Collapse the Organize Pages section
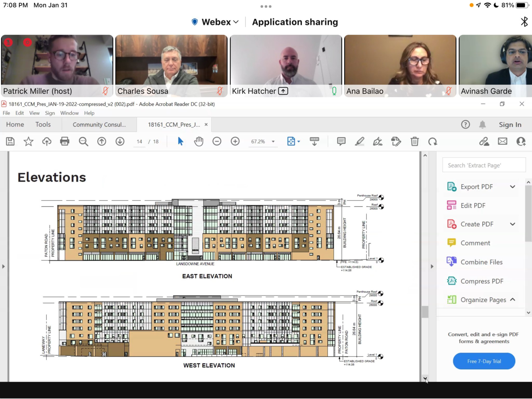 point(512,300)
